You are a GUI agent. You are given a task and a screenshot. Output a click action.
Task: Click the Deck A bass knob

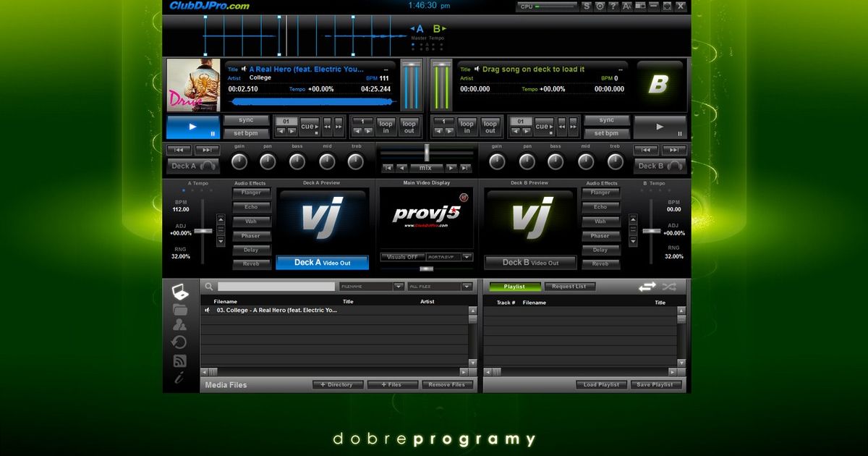tap(297, 161)
